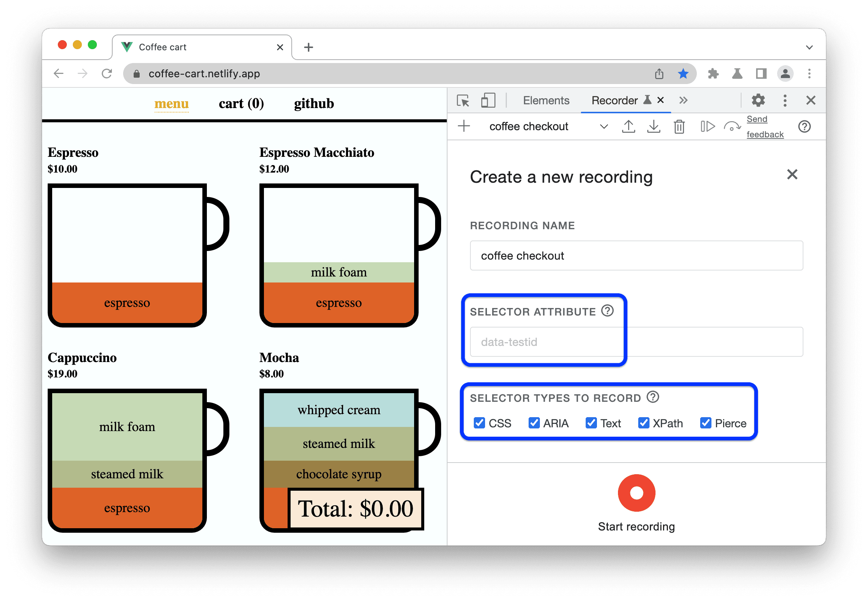Click the delete recording icon

point(680,126)
